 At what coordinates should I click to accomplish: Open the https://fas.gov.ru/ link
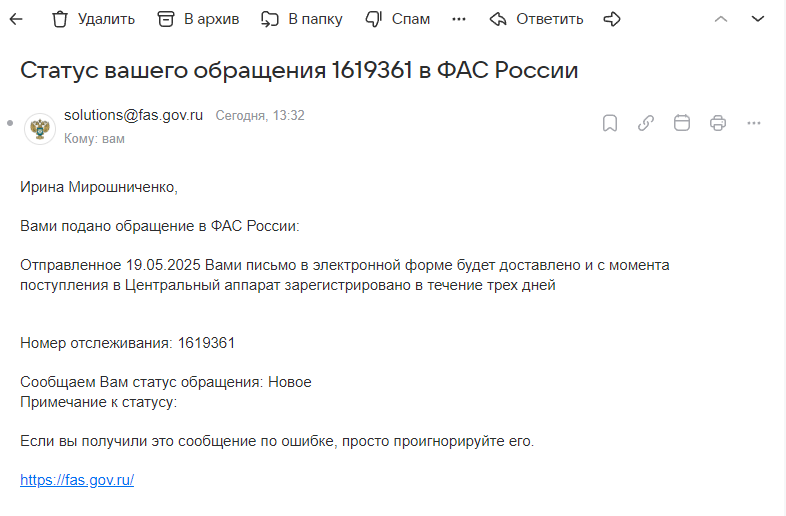point(77,480)
